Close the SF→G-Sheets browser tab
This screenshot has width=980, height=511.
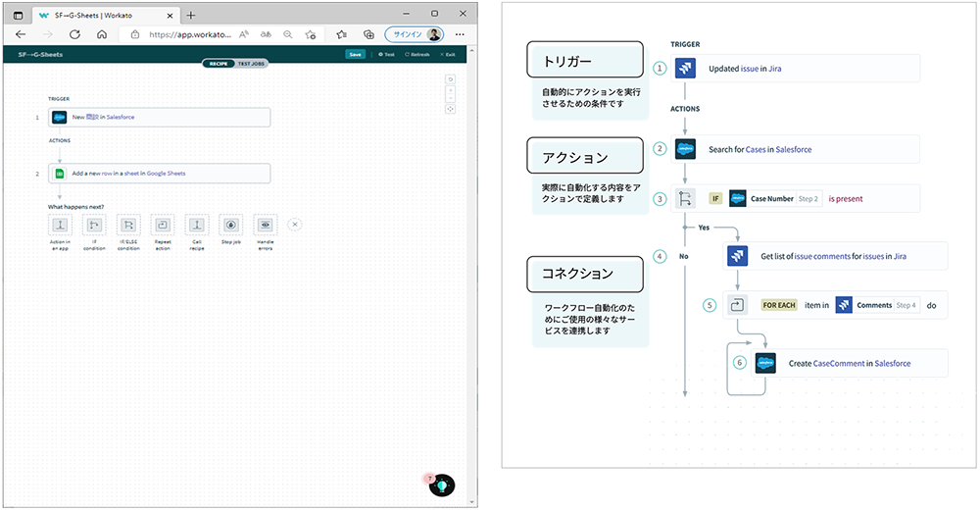pos(170,16)
